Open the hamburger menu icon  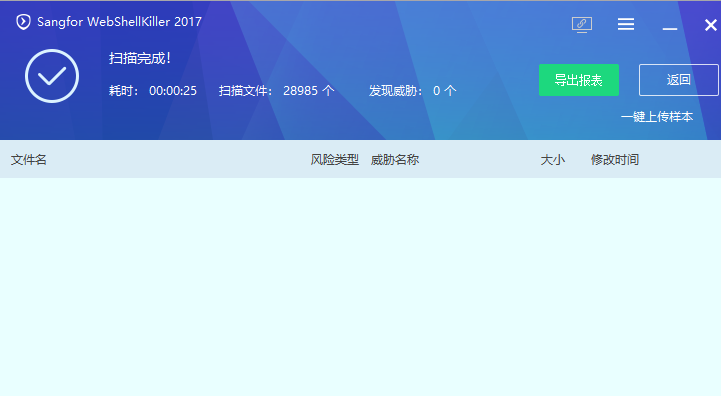[x=626, y=24]
